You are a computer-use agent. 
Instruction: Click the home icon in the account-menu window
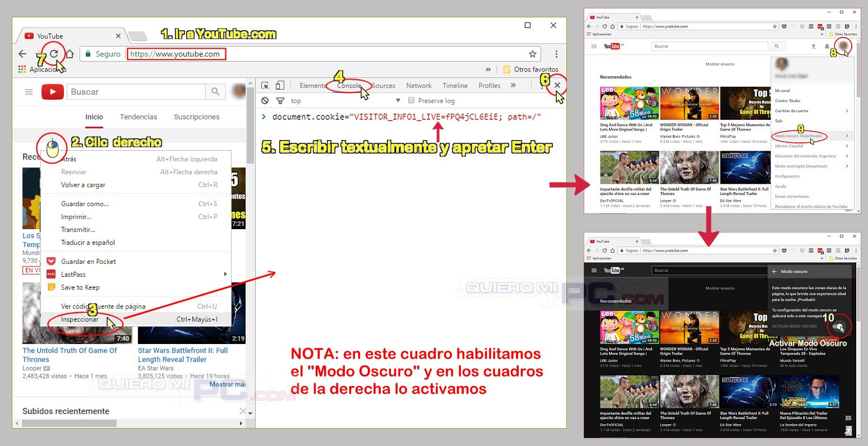[x=612, y=26]
